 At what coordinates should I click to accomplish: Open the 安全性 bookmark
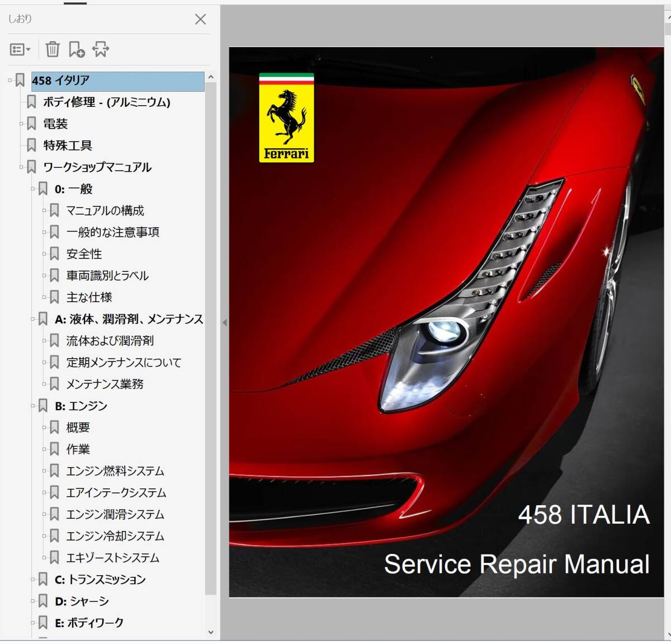(x=84, y=254)
